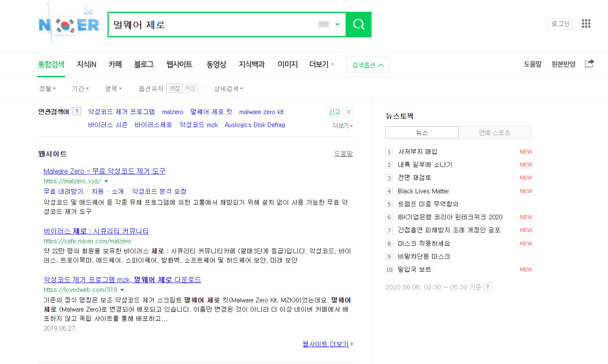Click news topic Black Lives Matter
This screenshot has width=608, height=364.
(423, 191)
